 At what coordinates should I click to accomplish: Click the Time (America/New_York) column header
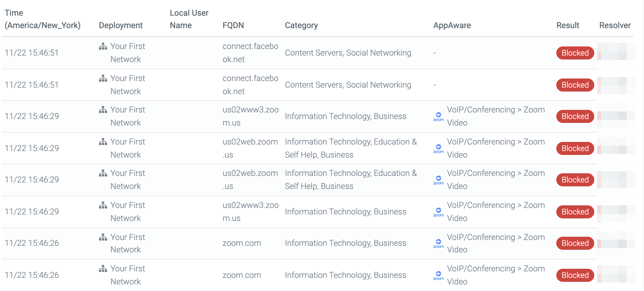tap(43, 19)
